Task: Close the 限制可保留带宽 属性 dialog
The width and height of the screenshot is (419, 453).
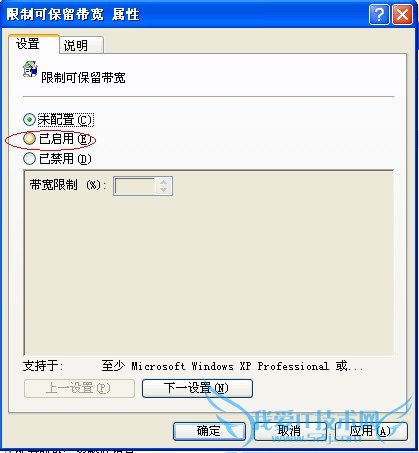Action: pos(402,15)
